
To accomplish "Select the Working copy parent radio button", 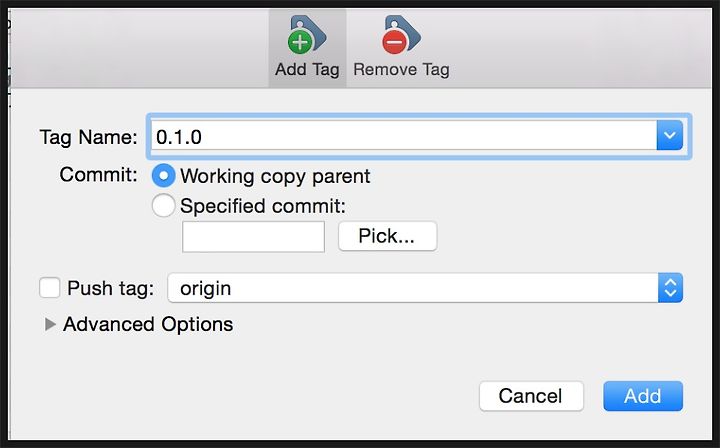I will click(x=163, y=175).
